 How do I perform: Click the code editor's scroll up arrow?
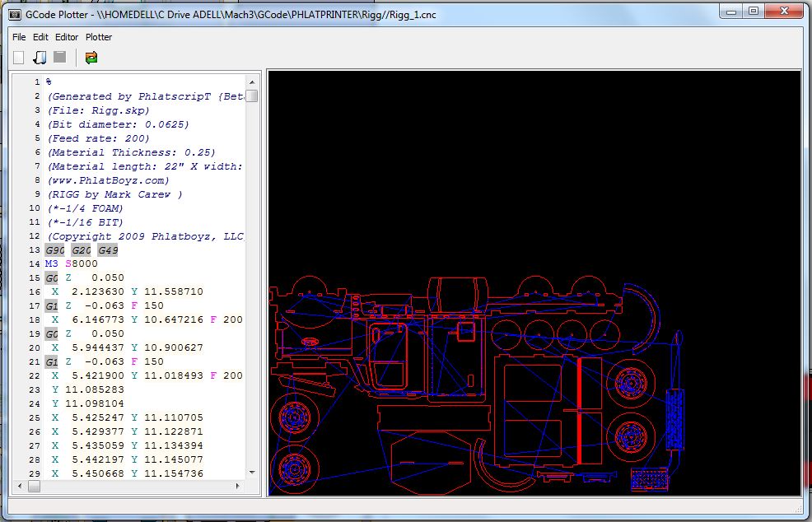click(x=252, y=81)
